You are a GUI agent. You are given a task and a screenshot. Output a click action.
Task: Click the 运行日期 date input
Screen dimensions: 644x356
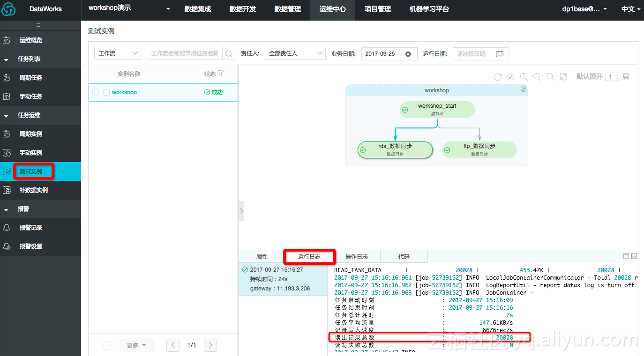pos(480,53)
